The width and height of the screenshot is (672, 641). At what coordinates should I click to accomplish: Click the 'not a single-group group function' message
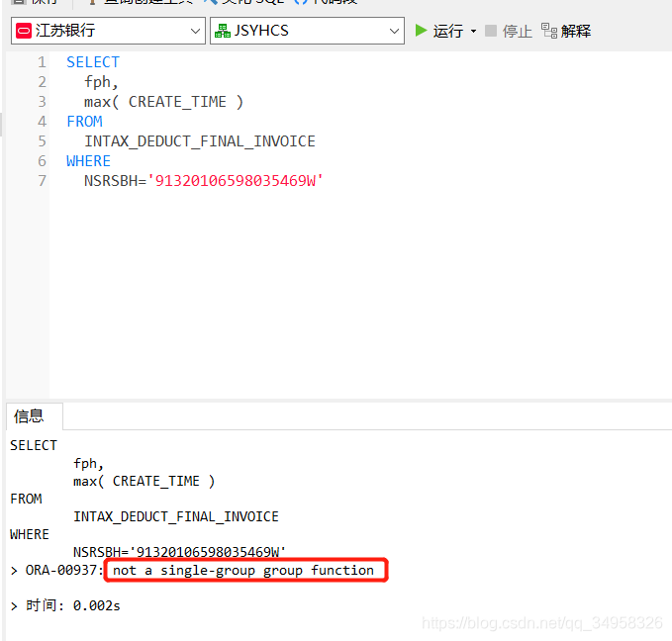point(243,571)
